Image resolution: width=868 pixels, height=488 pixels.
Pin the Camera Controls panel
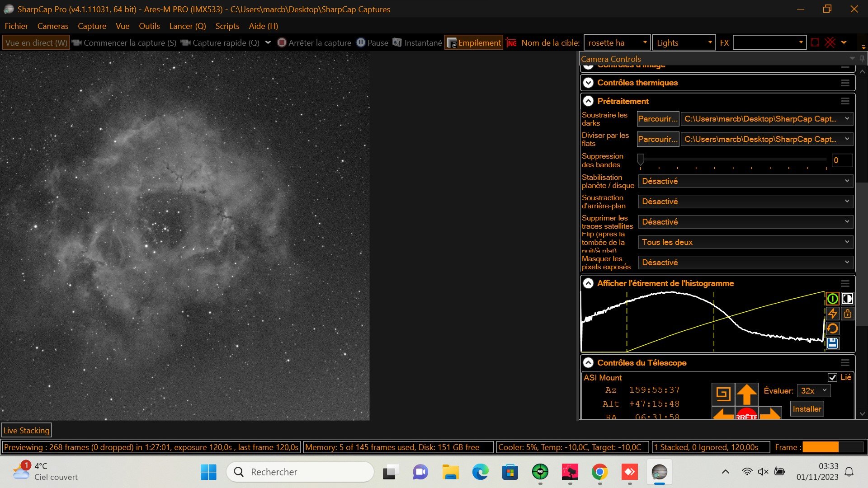[862, 59]
